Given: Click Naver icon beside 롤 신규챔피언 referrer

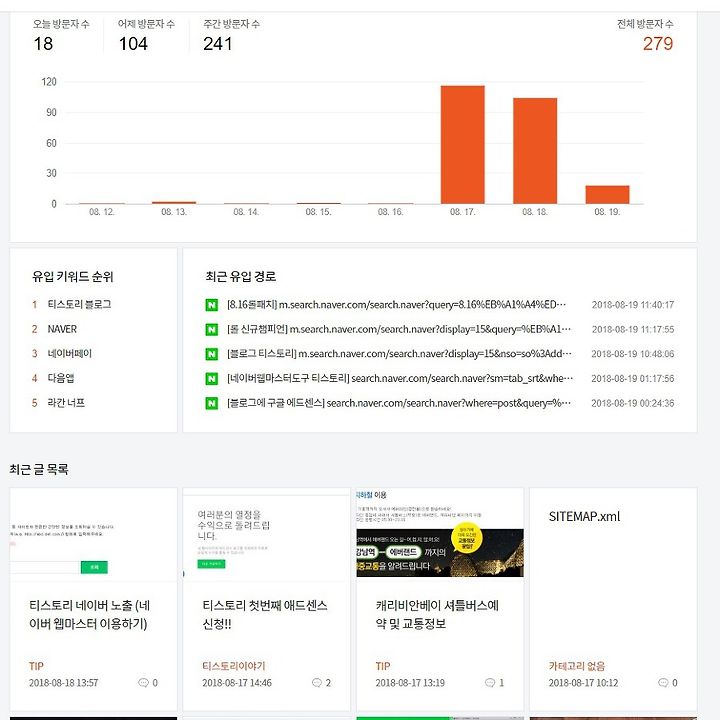Looking at the screenshot, I should [x=212, y=330].
